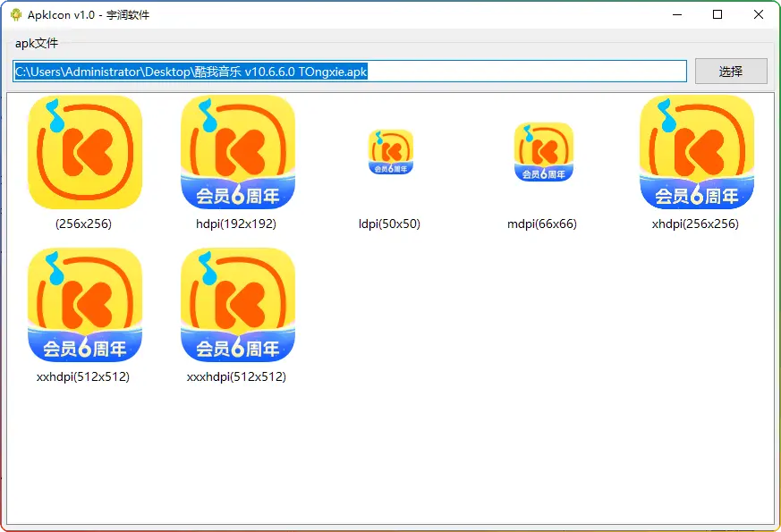Screen dimensions: 781x532
Task: Focus the apk file path field
Action: [x=350, y=72]
